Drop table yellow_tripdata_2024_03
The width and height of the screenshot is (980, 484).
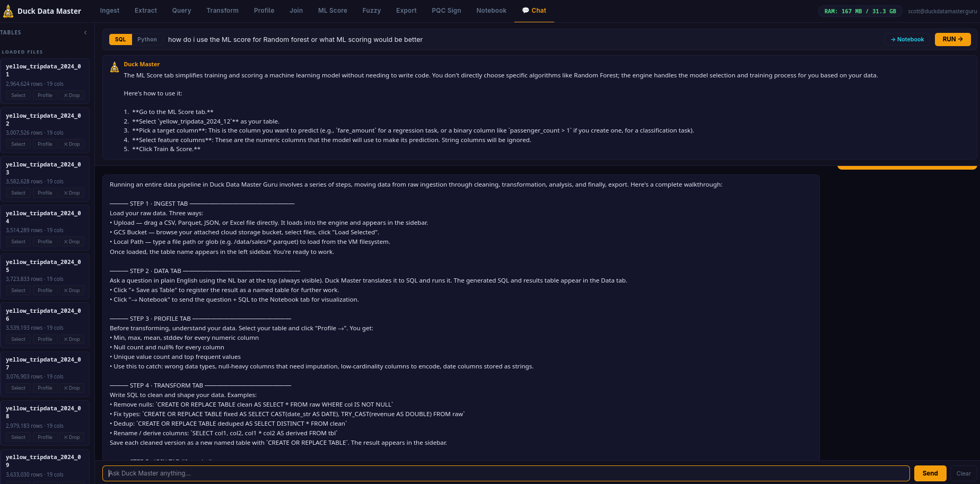click(x=72, y=193)
